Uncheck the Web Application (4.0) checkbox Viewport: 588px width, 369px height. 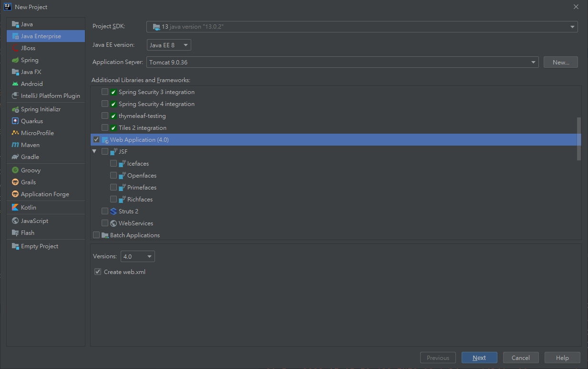[96, 139]
